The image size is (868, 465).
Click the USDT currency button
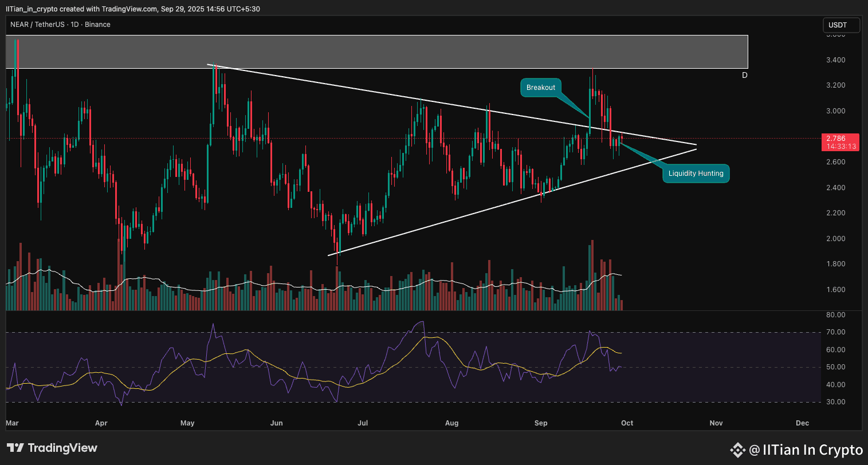tap(842, 25)
